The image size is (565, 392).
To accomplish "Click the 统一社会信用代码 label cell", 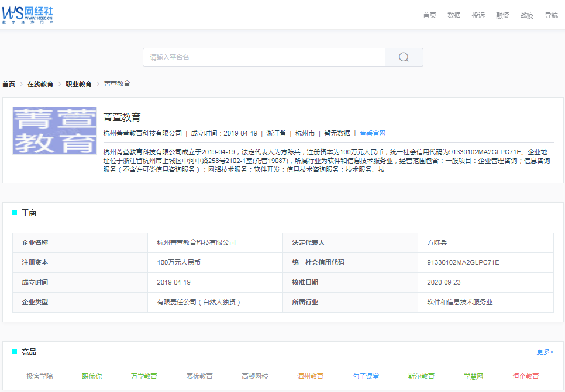I will [350, 262].
